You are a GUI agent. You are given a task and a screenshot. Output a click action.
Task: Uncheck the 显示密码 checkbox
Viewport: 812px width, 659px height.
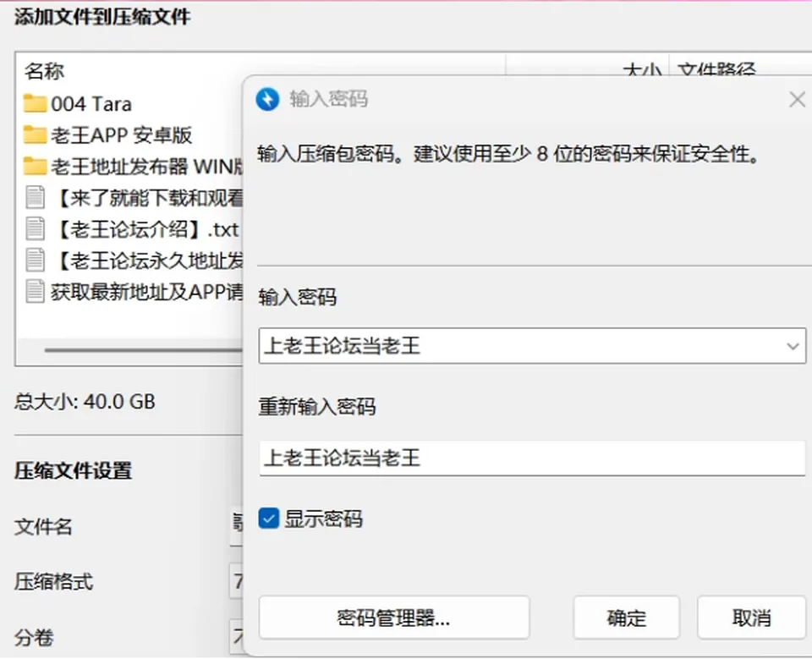coord(269,519)
